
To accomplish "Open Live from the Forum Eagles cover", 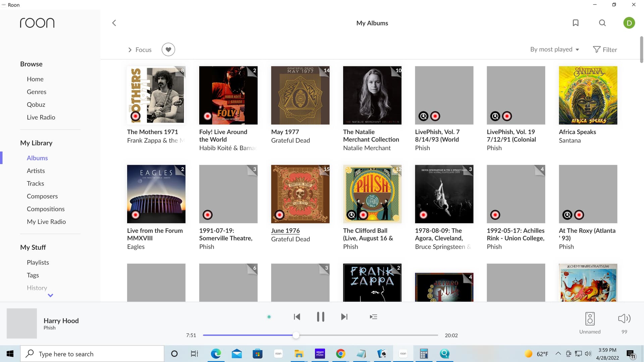I will coord(156,194).
